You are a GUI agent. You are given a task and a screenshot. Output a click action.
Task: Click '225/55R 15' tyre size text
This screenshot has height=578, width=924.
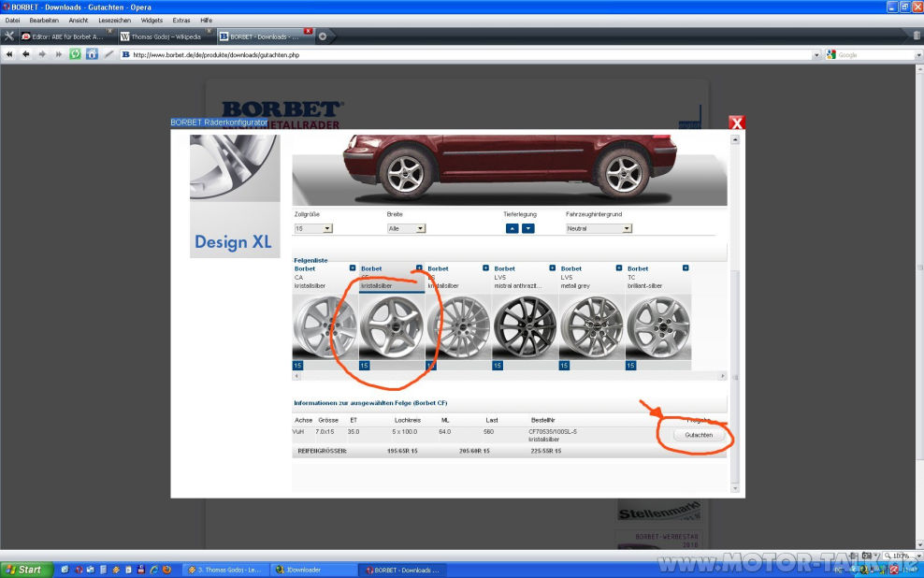[546, 451]
